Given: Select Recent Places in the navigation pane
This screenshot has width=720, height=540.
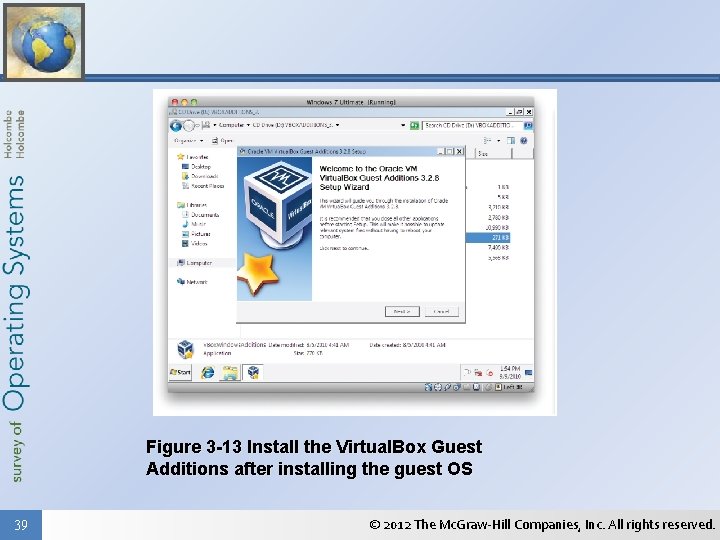Looking at the screenshot, I should coord(203,186).
